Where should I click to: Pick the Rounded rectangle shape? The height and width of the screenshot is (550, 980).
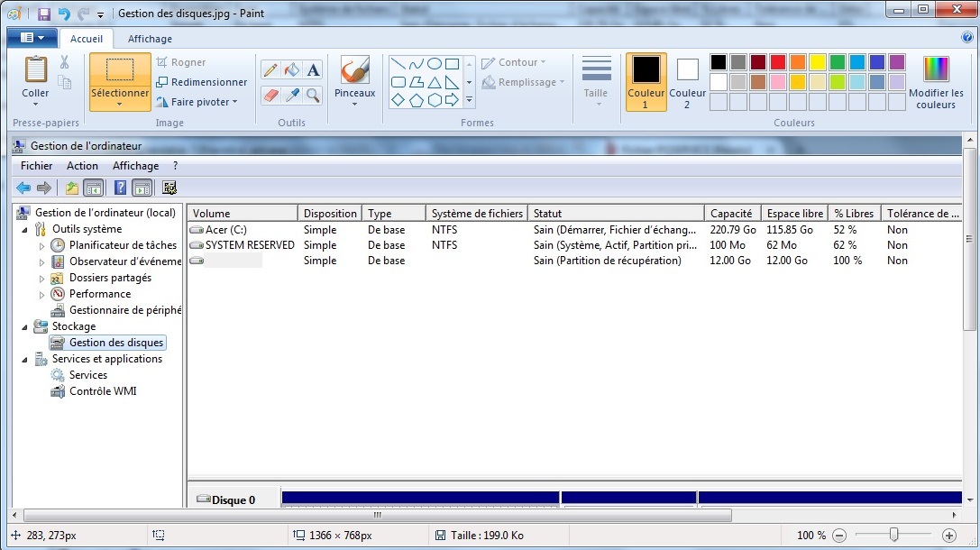pos(398,82)
